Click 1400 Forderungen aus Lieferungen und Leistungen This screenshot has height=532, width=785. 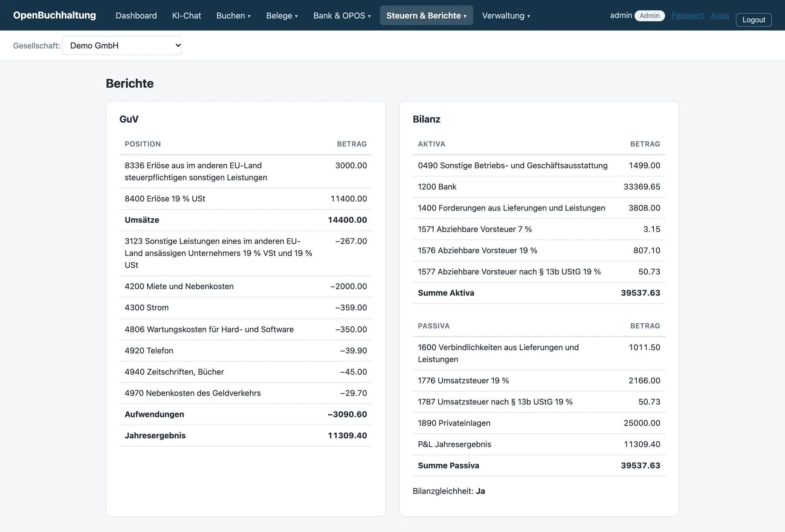tap(539, 208)
